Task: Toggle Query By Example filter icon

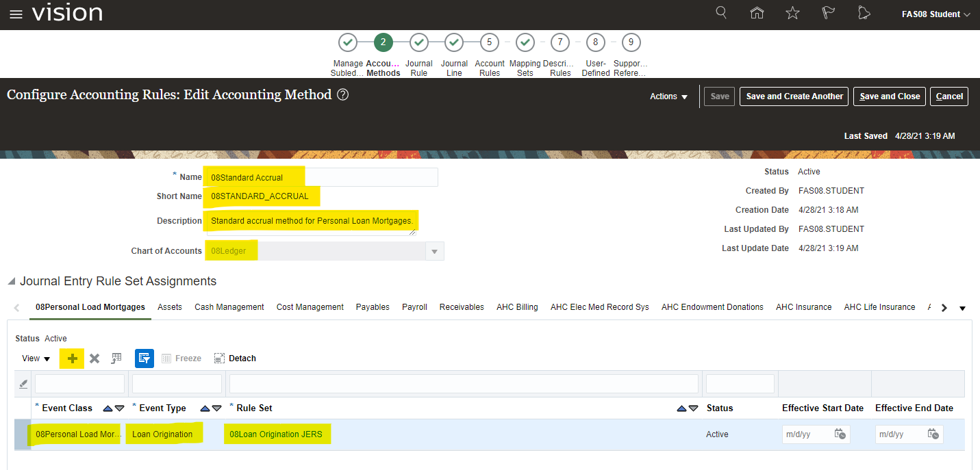Action: coord(145,358)
